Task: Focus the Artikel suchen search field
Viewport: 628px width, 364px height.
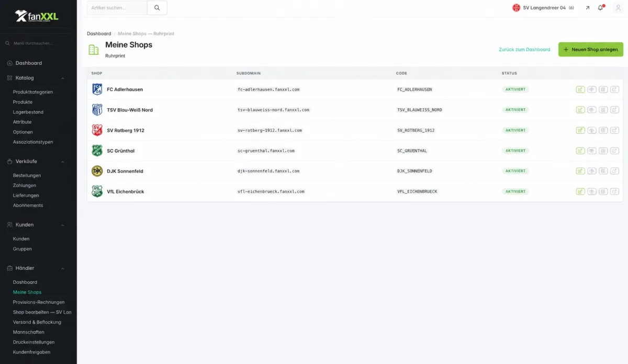Action: 117,8
